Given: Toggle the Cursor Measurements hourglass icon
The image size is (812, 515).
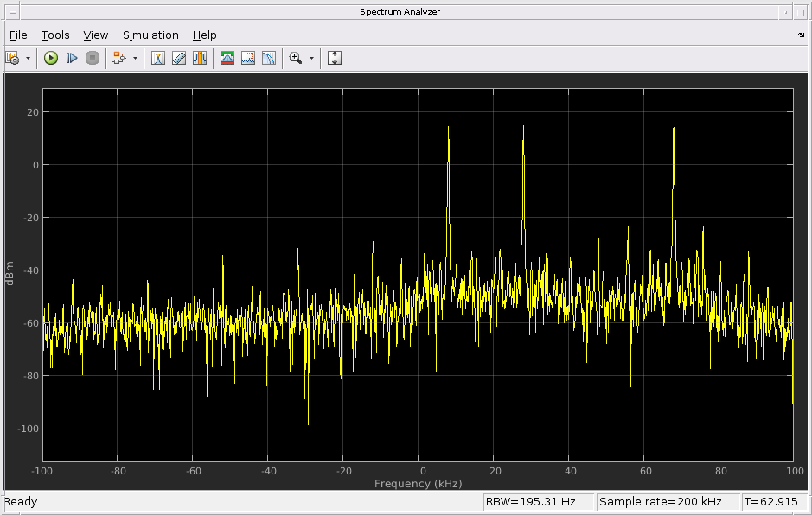Looking at the screenshot, I should pos(158,58).
